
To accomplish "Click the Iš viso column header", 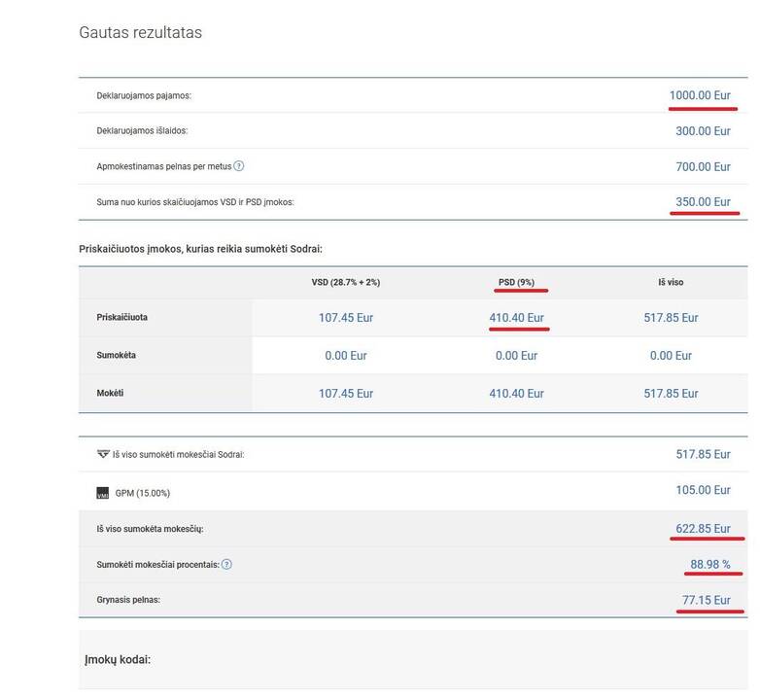I will (671, 282).
